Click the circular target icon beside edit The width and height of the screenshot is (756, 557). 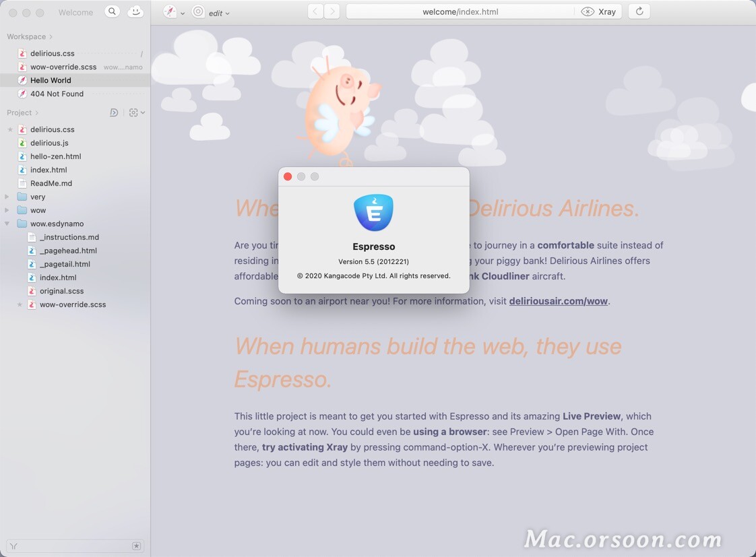point(197,11)
